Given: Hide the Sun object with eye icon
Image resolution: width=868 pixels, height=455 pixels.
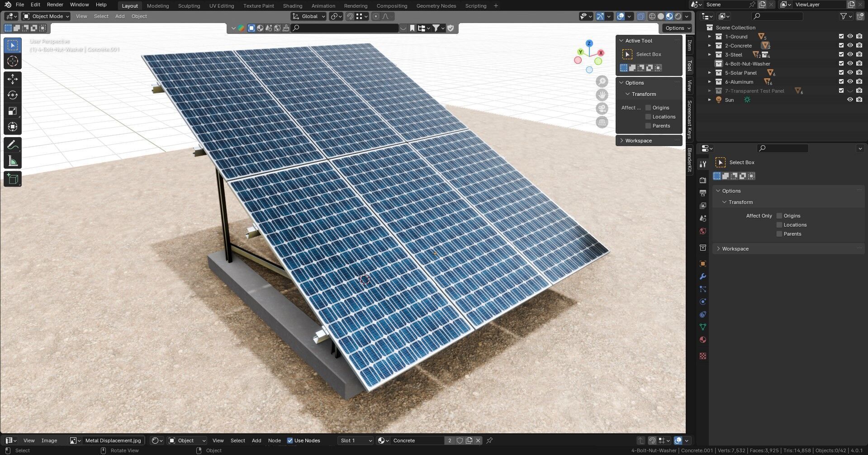Looking at the screenshot, I should 850,100.
